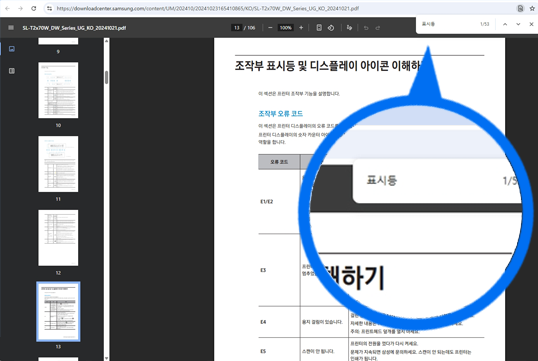This screenshot has height=361, width=538.
Task: Click the thumbnail scrollbar down arrow
Action: [x=106, y=358]
